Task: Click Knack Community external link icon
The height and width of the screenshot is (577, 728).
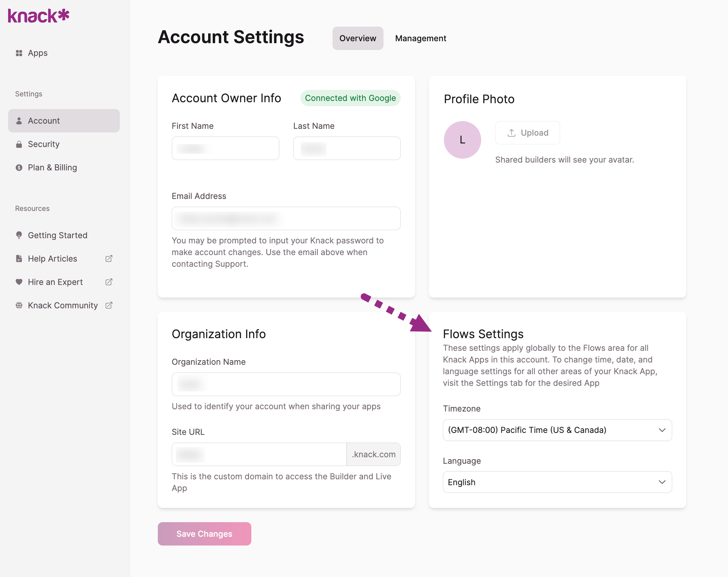Action: tap(109, 305)
